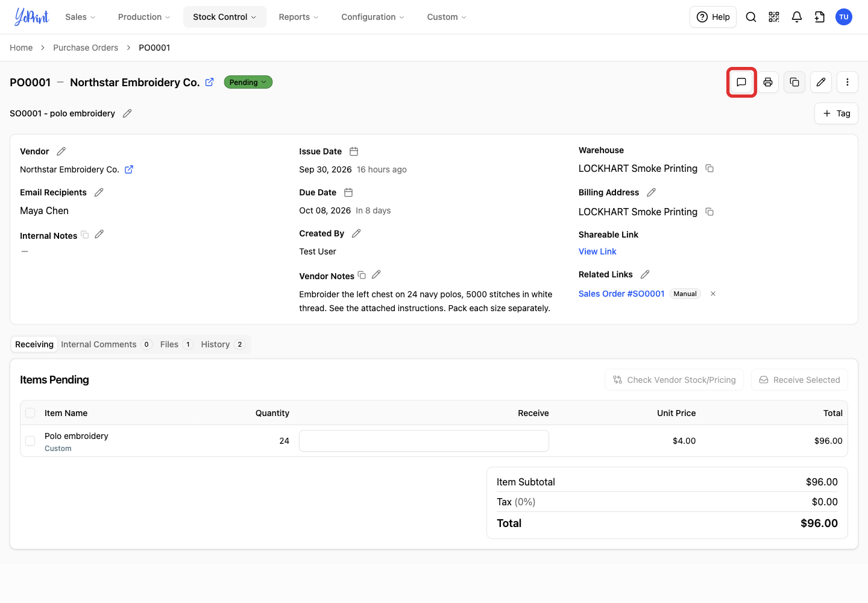Open the QR code scanner icon
Screen dimensions: 868x603
(x=774, y=17)
